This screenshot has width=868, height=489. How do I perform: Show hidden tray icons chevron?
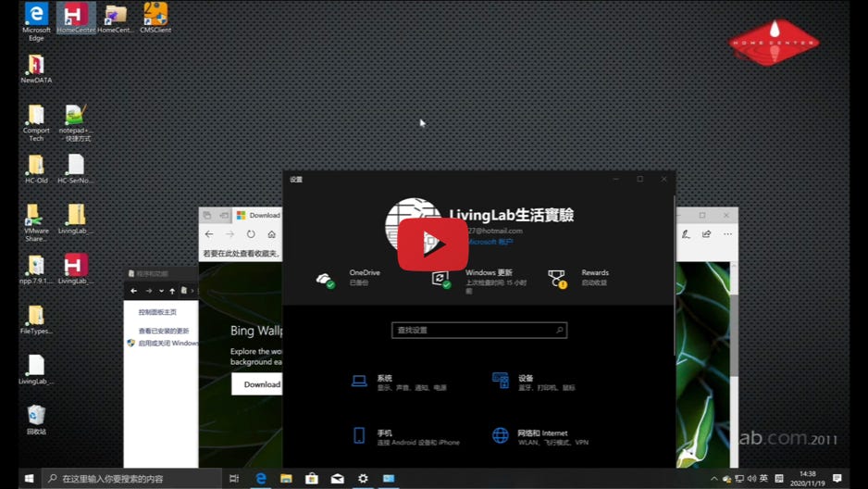(x=714, y=479)
